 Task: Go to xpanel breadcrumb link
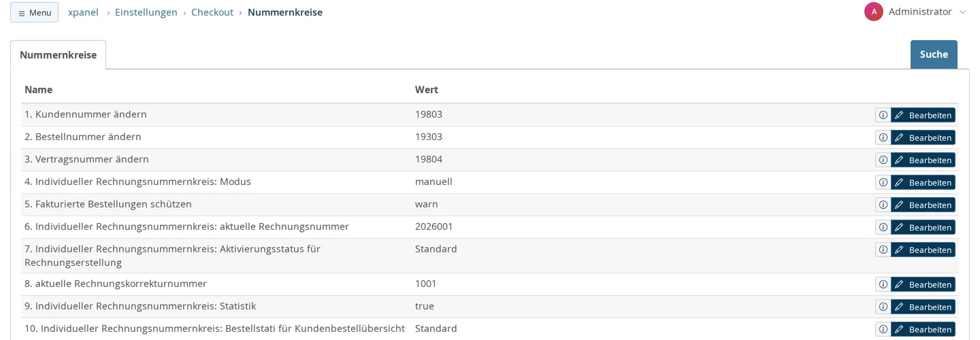[x=83, y=12]
